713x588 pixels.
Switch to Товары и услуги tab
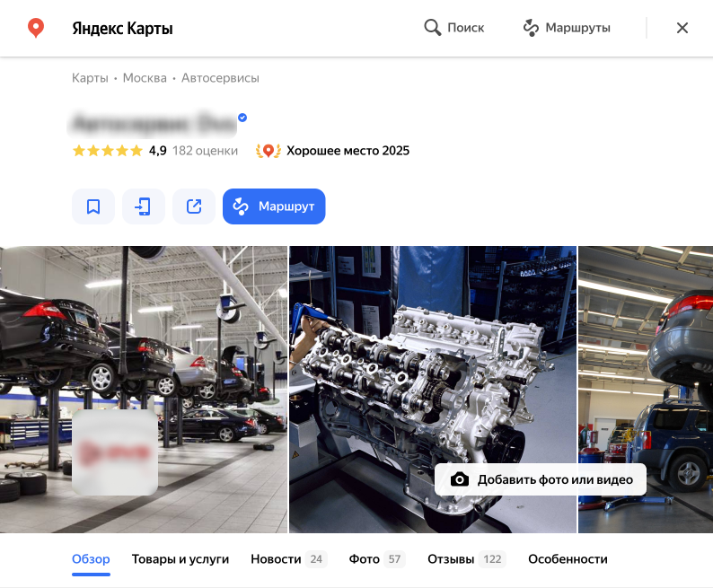pos(180,559)
